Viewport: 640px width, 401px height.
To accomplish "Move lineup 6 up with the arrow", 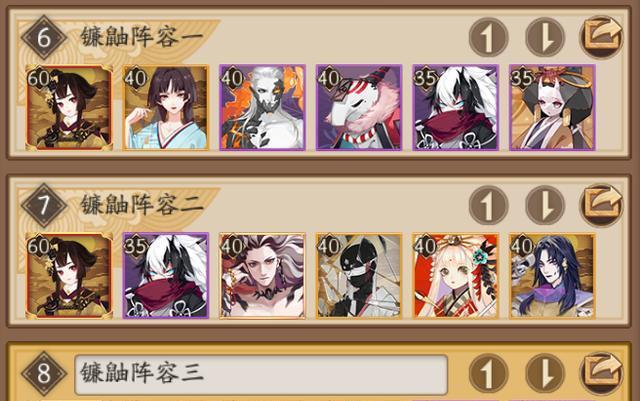I will click(x=488, y=37).
